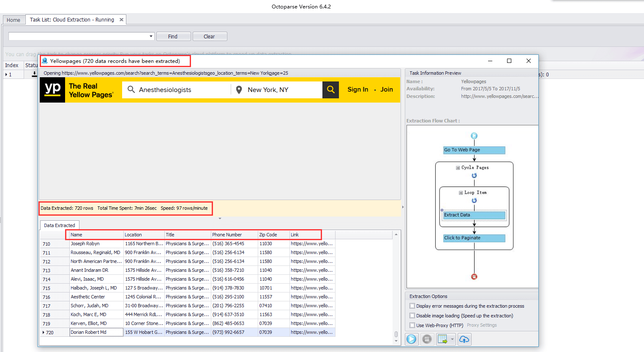Select the Click to Paginate step
Viewport: 644px width, 352px height.
(x=474, y=238)
